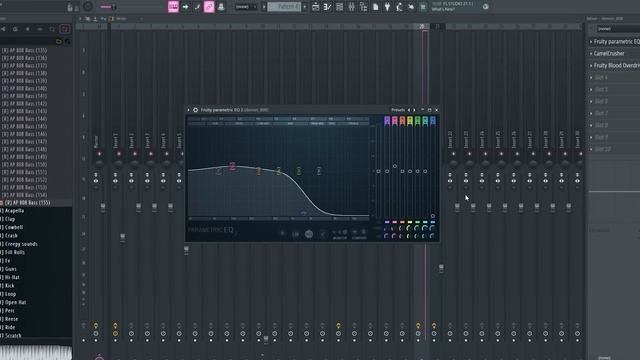Select the orange band 3 token in EQ

click(x=402, y=120)
